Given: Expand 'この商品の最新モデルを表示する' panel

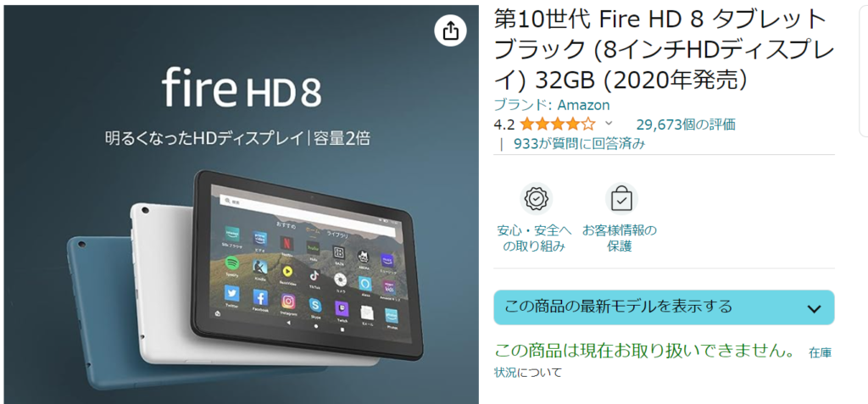Looking at the screenshot, I should point(664,307).
